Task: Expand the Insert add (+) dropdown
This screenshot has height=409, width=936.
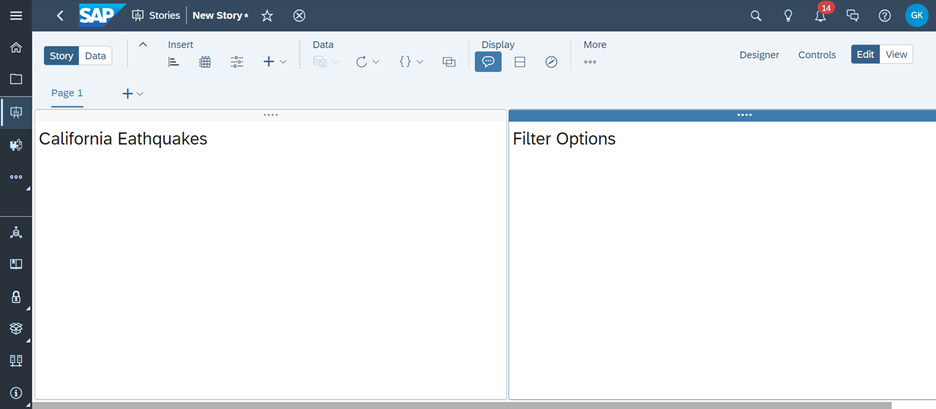Action: [x=274, y=62]
